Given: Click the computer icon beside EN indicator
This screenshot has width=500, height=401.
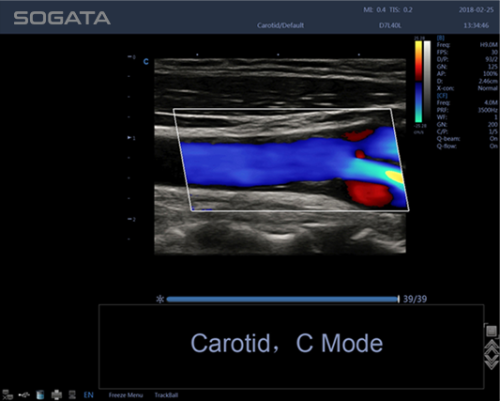Looking at the screenshot, I should [72, 395].
